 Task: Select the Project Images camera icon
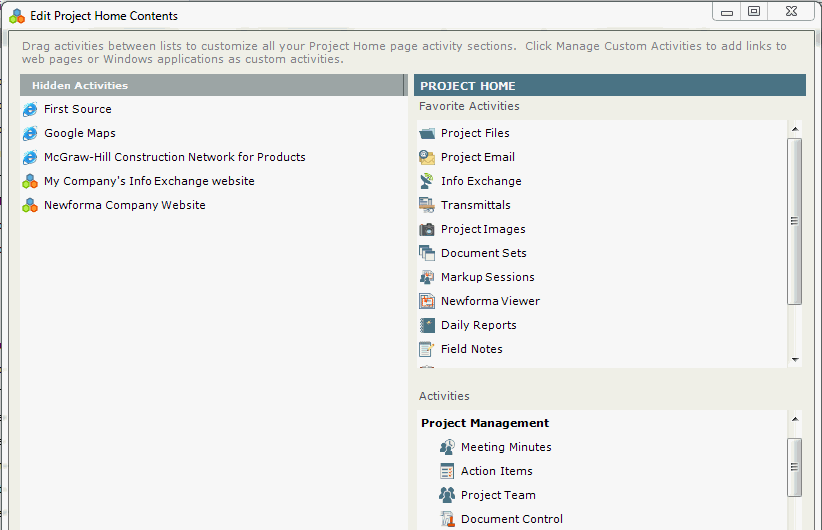[x=427, y=229]
